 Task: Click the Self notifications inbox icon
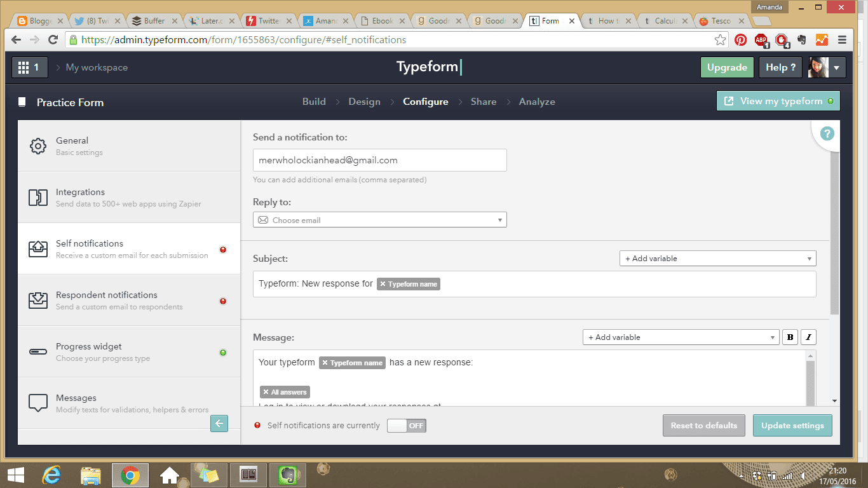[x=38, y=249]
